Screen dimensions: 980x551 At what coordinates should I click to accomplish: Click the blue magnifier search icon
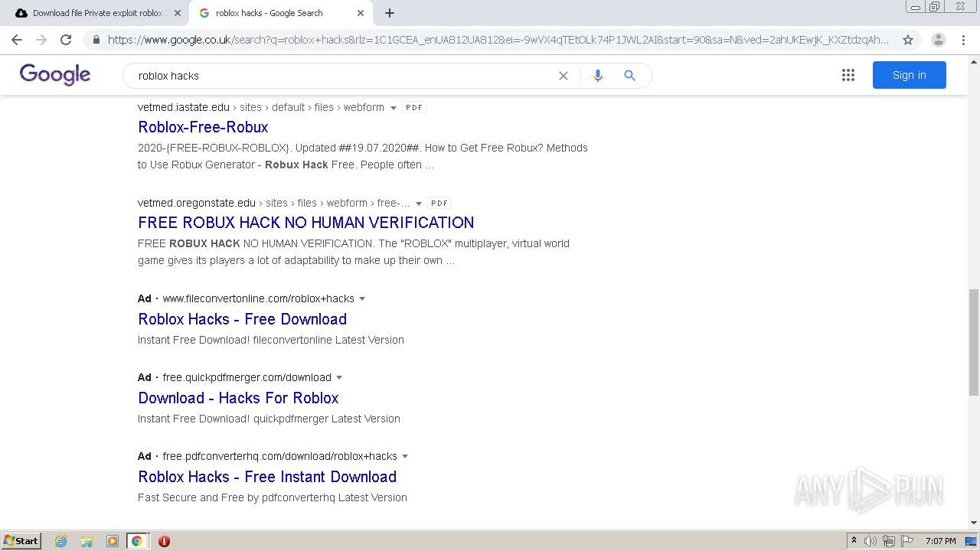pyautogui.click(x=629, y=76)
